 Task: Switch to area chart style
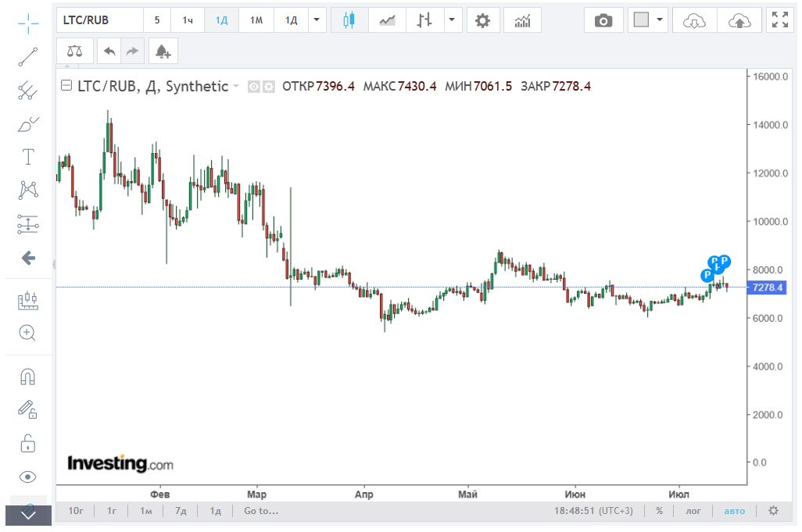tap(387, 20)
